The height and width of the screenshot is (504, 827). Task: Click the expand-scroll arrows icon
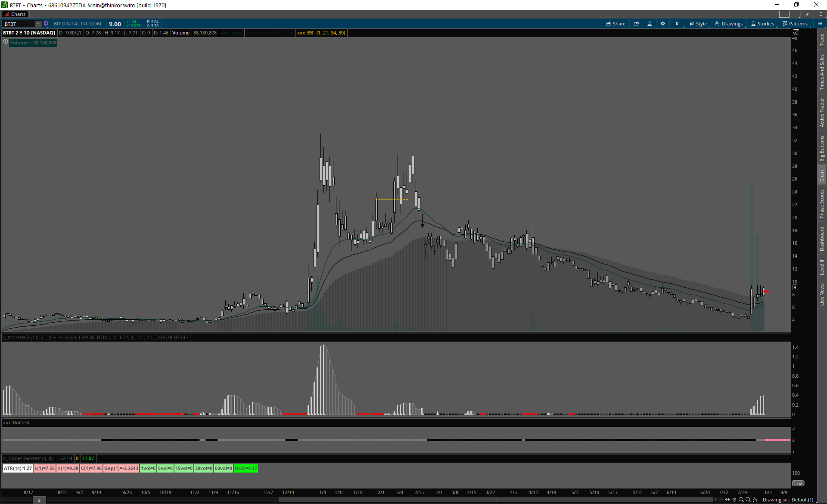(x=728, y=500)
